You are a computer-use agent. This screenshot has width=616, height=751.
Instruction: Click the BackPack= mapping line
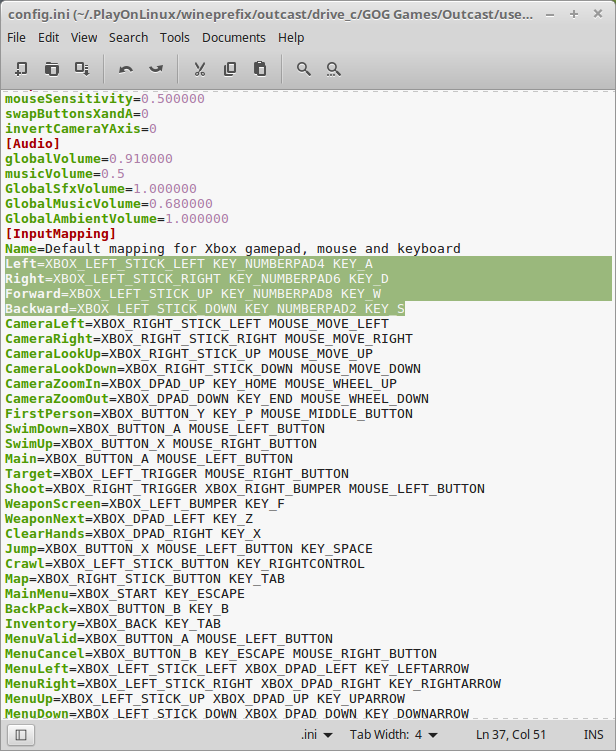(117, 609)
